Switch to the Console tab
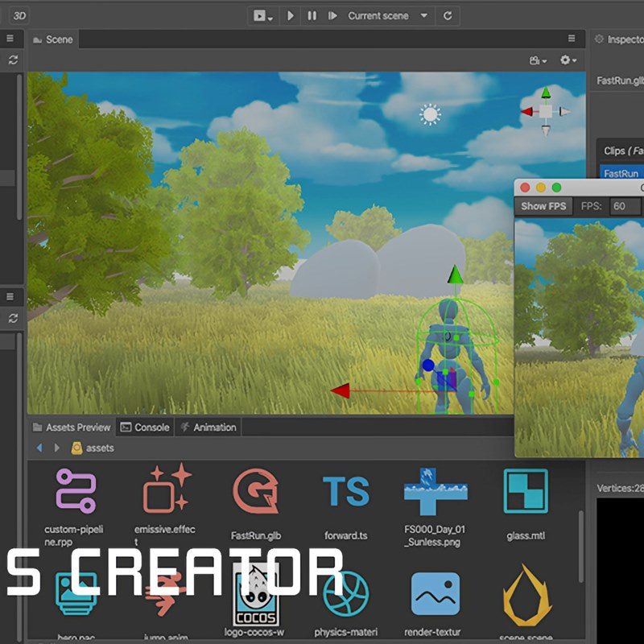 [145, 427]
